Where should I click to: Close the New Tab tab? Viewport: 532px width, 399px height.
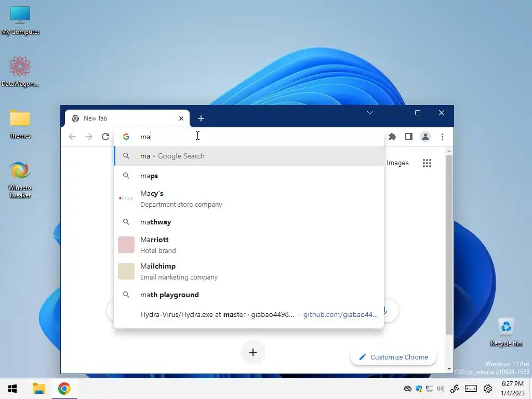tap(181, 118)
